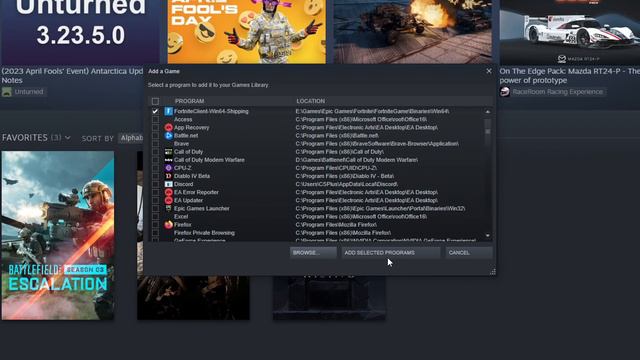Check the Epic Games Launcher checkbox
This screenshot has width=640, height=360.
[155, 209]
